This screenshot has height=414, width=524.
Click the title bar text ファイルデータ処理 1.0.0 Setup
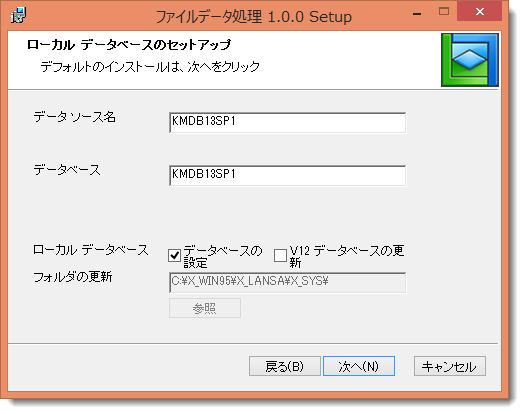click(x=254, y=16)
